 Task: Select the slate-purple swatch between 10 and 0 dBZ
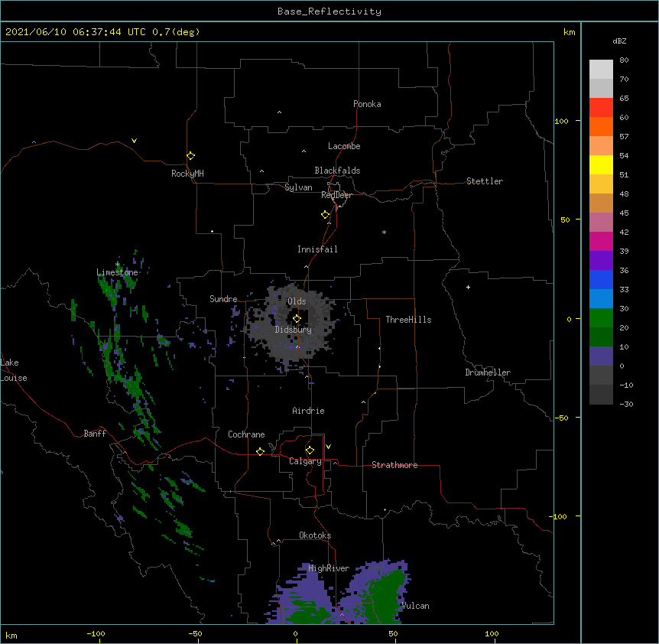[601, 356]
